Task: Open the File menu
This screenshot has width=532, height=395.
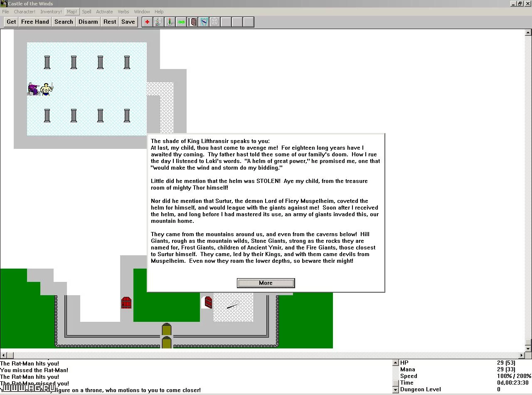Action: (5, 12)
